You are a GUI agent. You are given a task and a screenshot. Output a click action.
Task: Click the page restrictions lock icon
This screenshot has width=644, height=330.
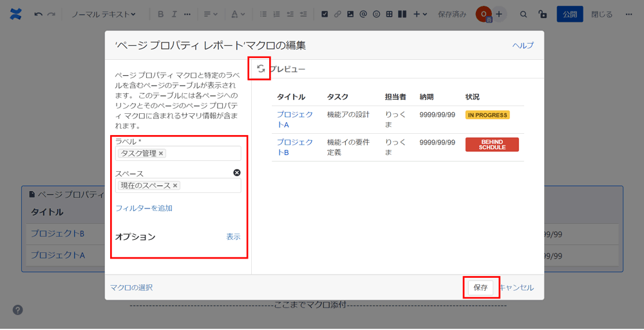tap(542, 14)
